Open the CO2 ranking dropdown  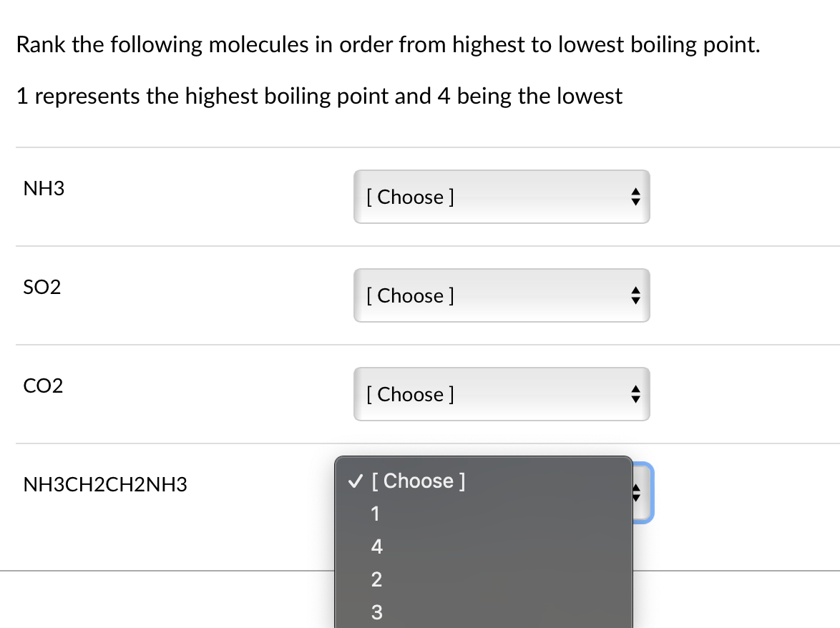click(501, 394)
